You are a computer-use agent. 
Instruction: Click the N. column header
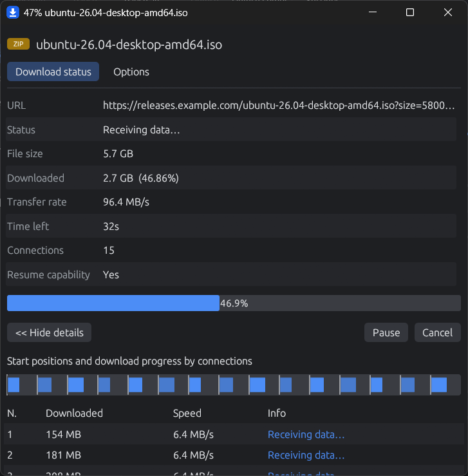[x=12, y=413]
